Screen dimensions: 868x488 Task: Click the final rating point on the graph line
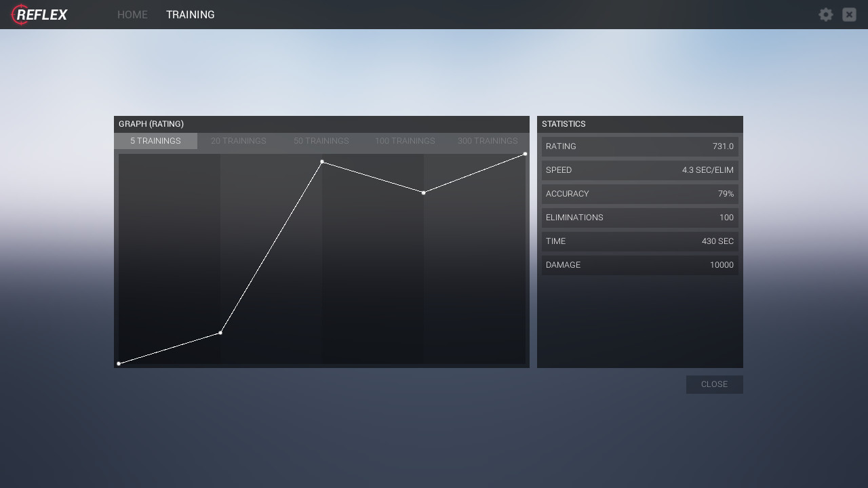[524, 154]
